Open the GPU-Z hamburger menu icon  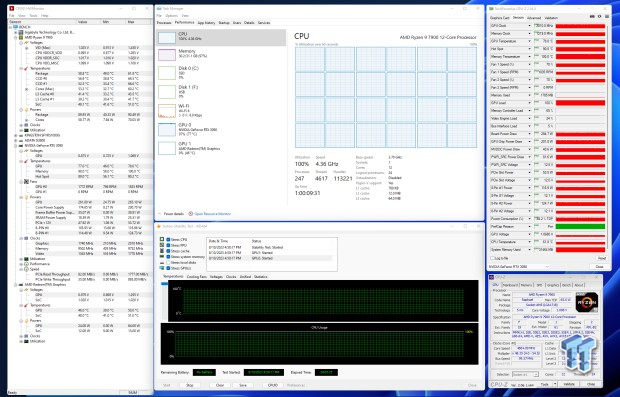click(x=607, y=17)
